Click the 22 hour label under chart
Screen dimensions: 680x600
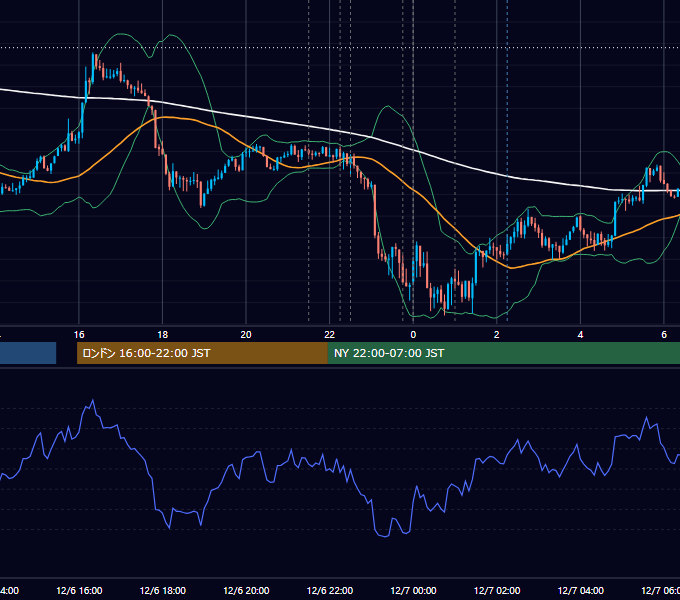pyautogui.click(x=330, y=335)
